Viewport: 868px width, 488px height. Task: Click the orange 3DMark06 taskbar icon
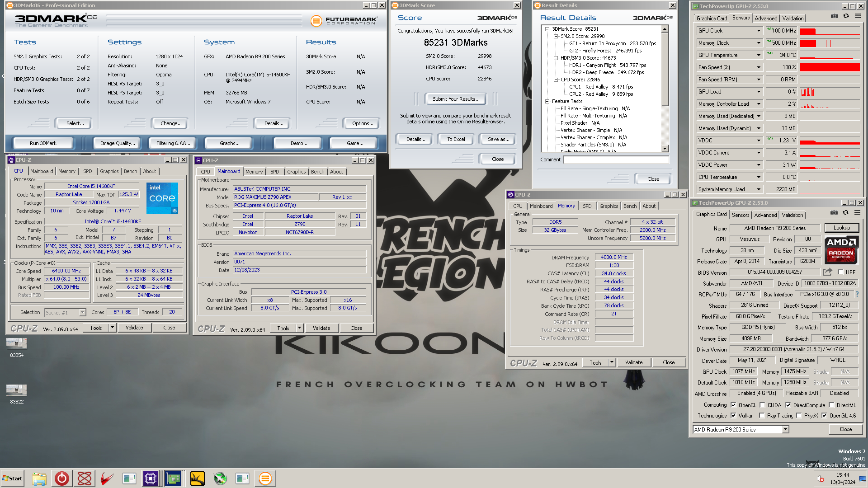tap(265, 479)
